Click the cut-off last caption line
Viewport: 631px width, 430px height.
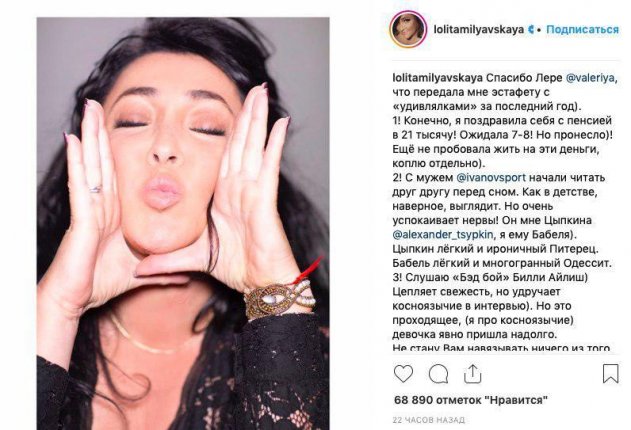point(501,348)
